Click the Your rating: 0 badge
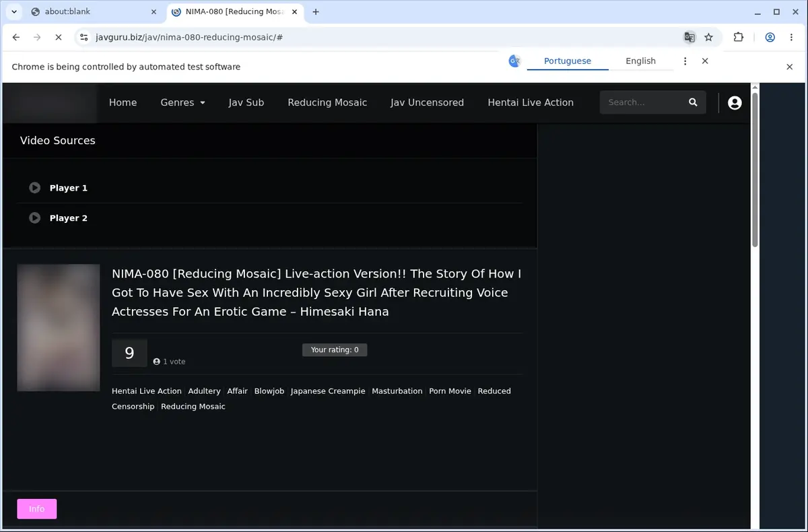This screenshot has height=532, width=808. (335, 350)
